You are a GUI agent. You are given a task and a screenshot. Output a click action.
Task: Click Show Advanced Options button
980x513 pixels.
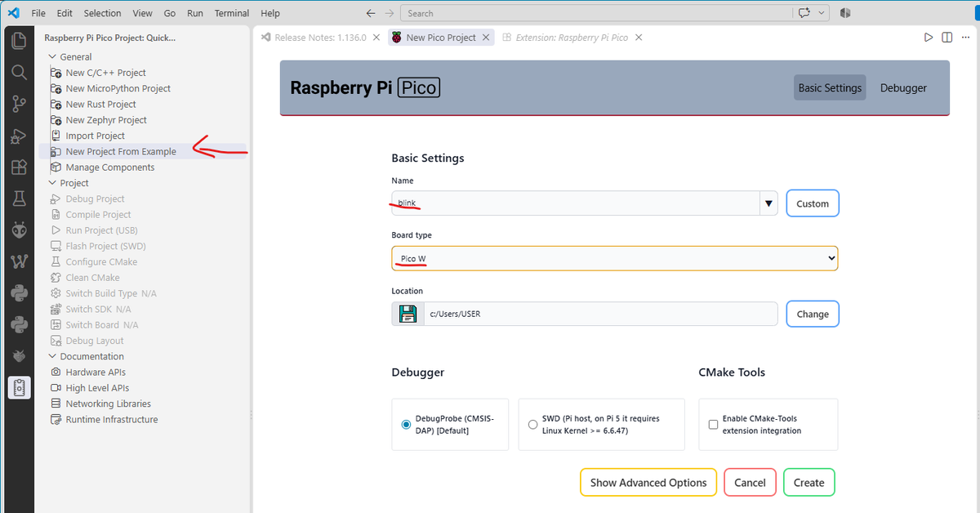(648, 483)
